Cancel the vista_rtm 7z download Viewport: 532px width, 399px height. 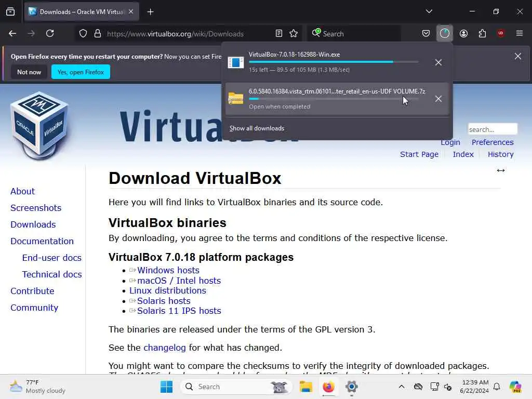point(438,99)
